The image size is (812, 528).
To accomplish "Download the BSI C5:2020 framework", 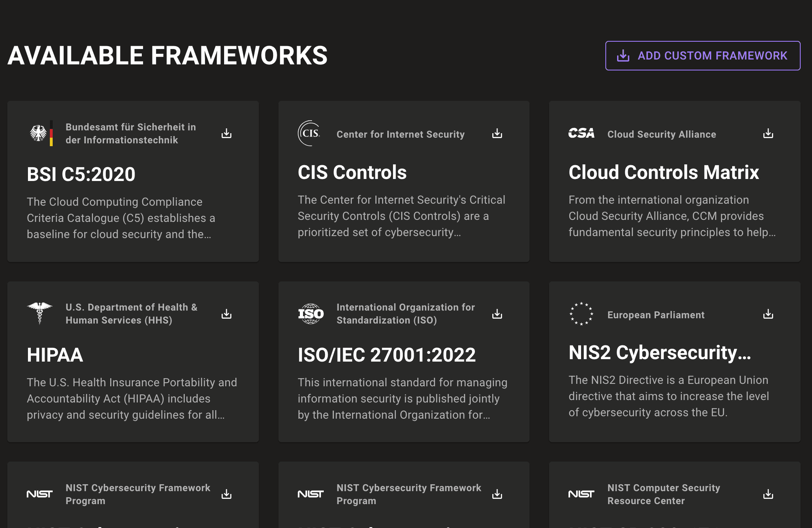I will (226, 133).
